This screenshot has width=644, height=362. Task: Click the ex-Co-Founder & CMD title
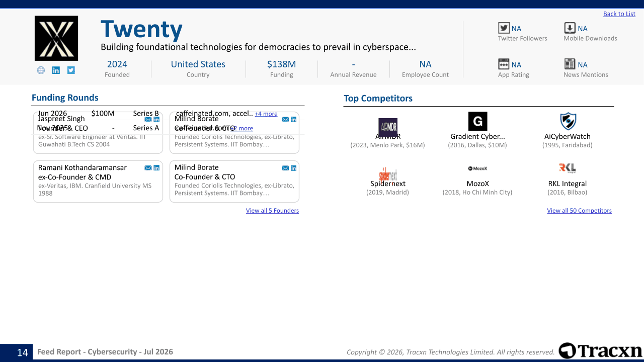[x=74, y=177]
